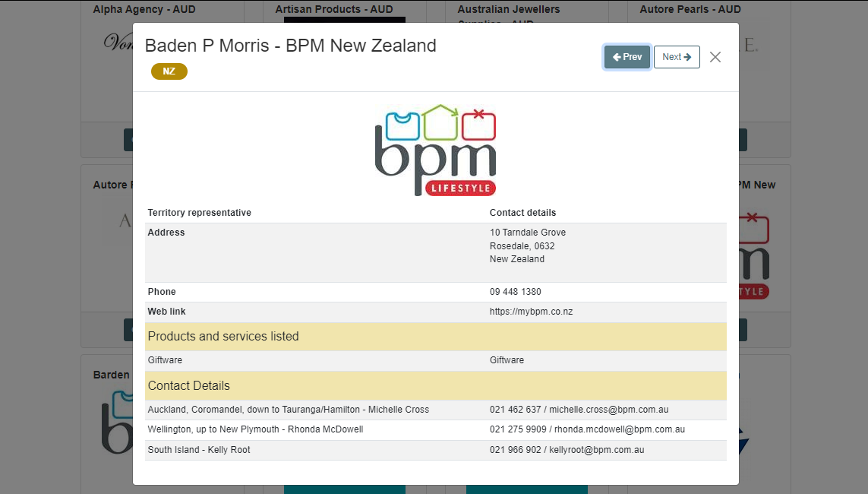Click the Address row label
The width and height of the screenshot is (868, 494).
[166, 233]
